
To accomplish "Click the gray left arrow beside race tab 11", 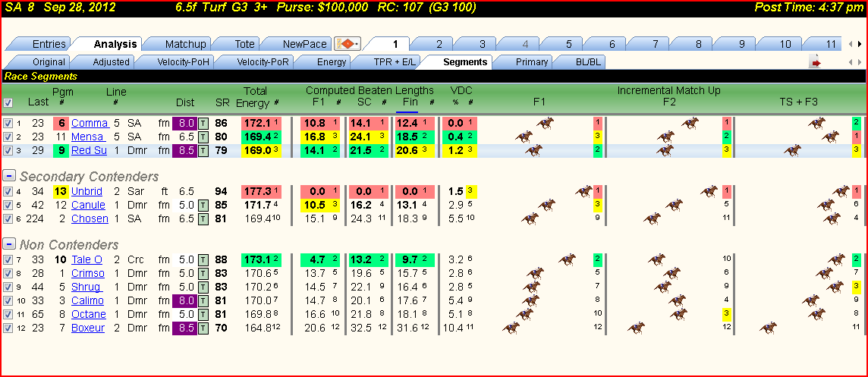I will coord(850,44).
